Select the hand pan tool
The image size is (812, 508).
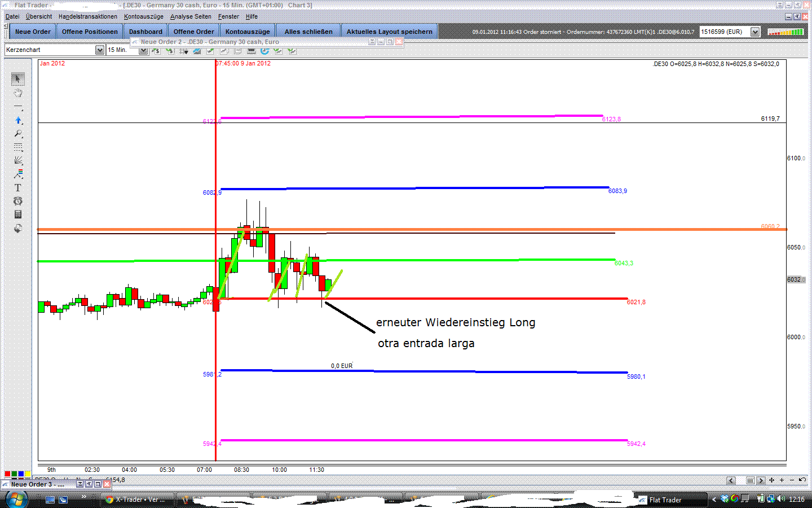coord(18,93)
